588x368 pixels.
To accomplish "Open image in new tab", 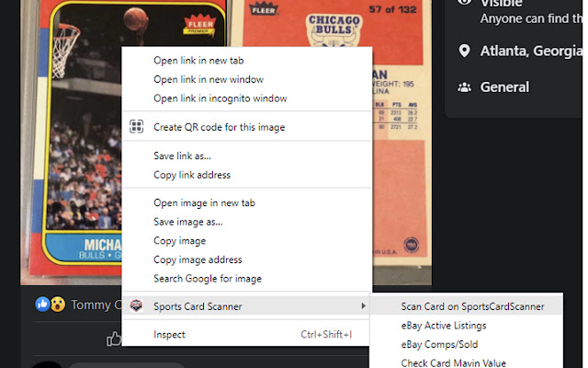I will pyautogui.click(x=247, y=202).
